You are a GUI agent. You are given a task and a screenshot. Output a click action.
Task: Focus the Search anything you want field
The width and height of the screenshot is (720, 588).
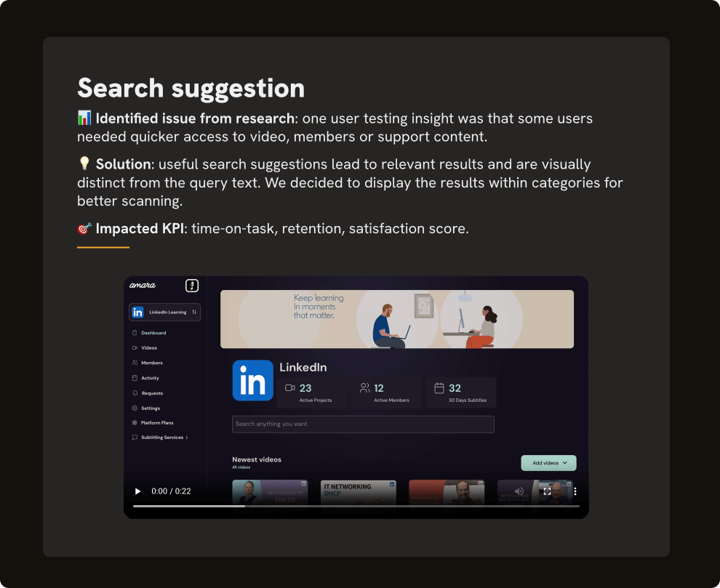(x=363, y=424)
